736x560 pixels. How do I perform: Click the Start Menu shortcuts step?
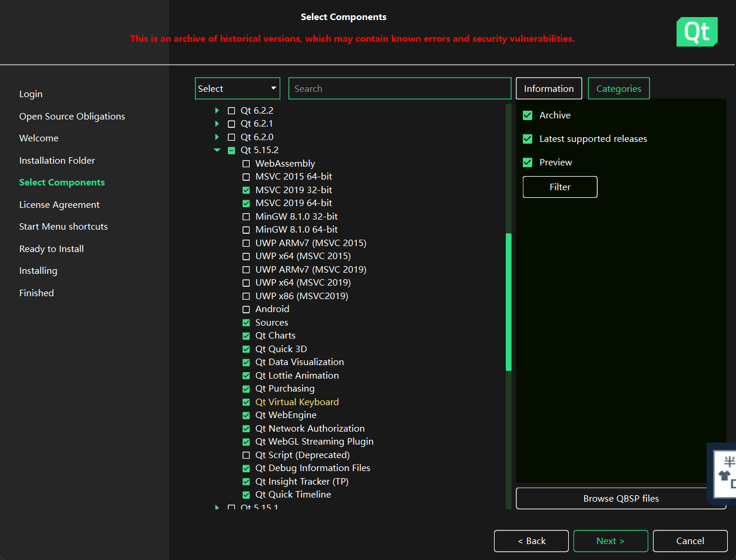click(64, 227)
